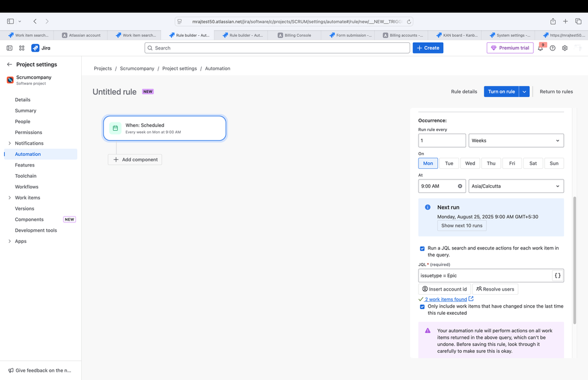Open the help question mark icon
Image resolution: width=588 pixels, height=380 pixels.
coord(552,48)
